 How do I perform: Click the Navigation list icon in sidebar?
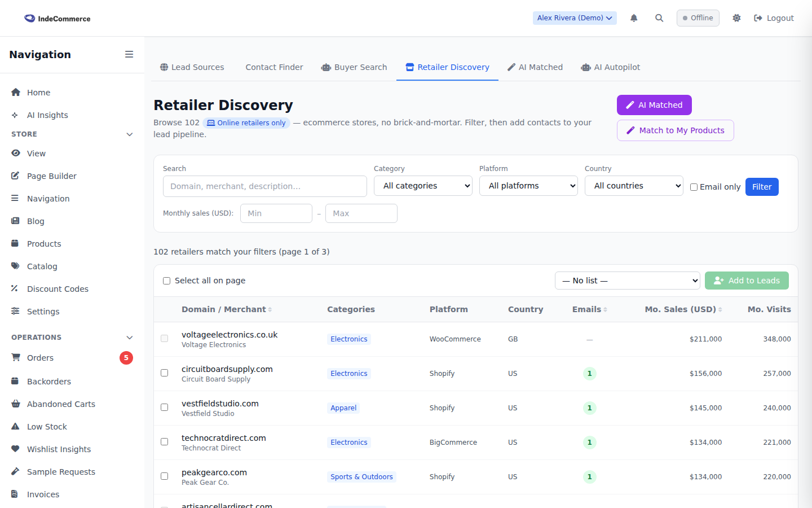(x=15, y=198)
